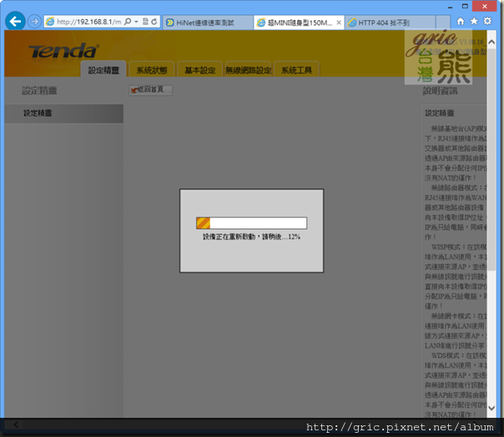This screenshot has height=437, width=504.
Task: Click the compatibility view icon
Action: pyautogui.click(x=145, y=22)
